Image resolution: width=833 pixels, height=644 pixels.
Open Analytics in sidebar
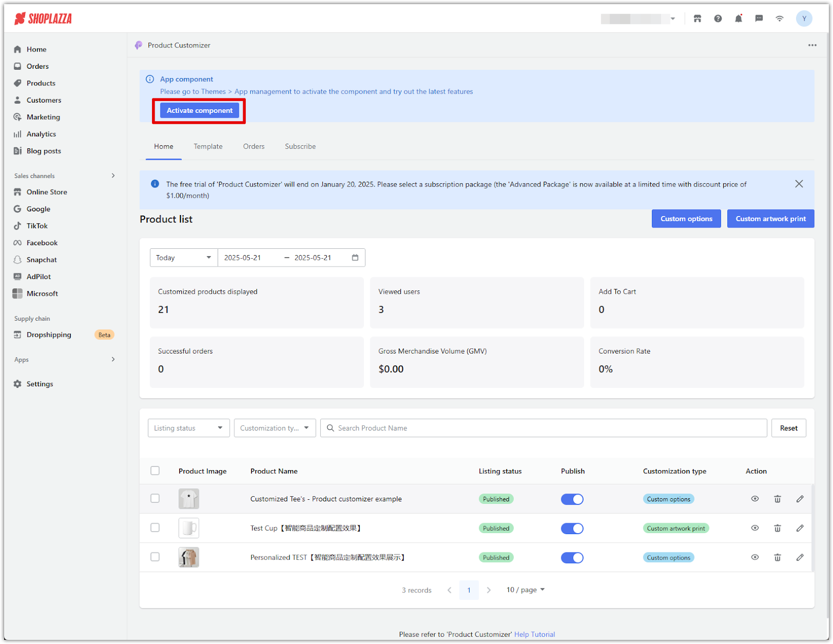tap(41, 134)
